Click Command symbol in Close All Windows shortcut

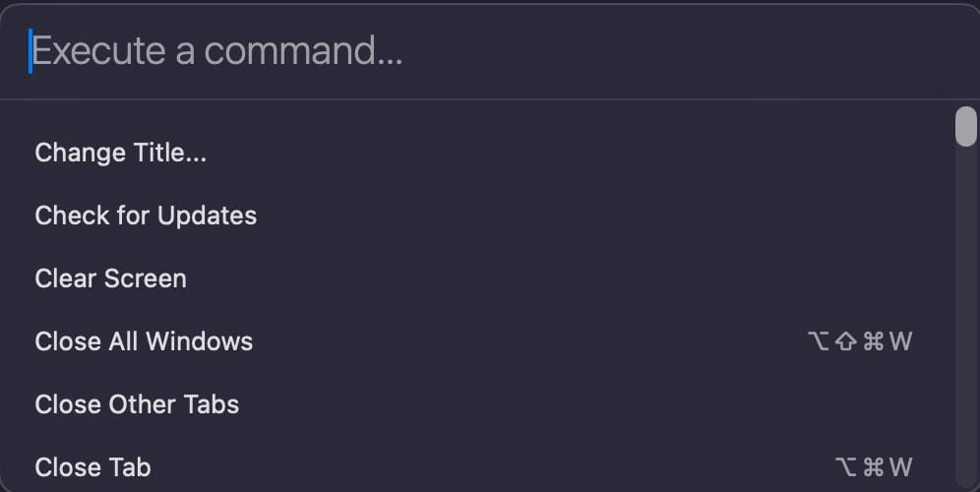pyautogui.click(x=873, y=341)
